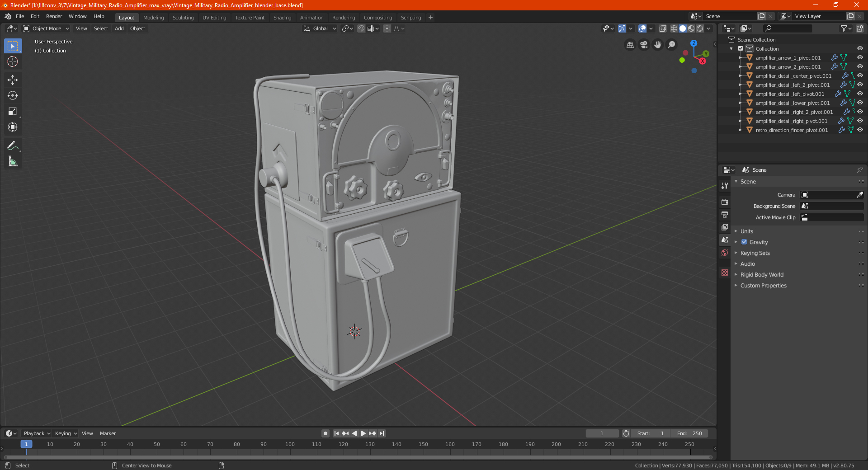Toggle proportional editing button
This screenshot has height=470, width=868.
[387, 28]
